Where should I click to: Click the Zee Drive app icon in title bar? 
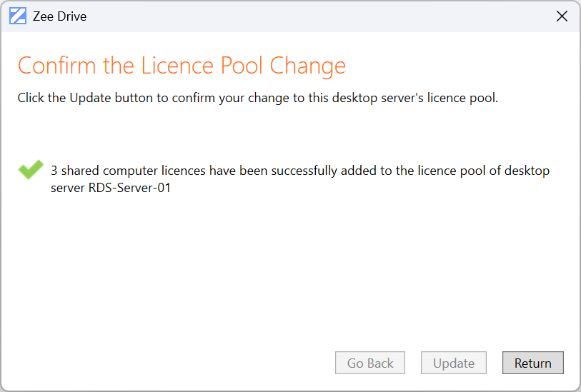tap(18, 16)
